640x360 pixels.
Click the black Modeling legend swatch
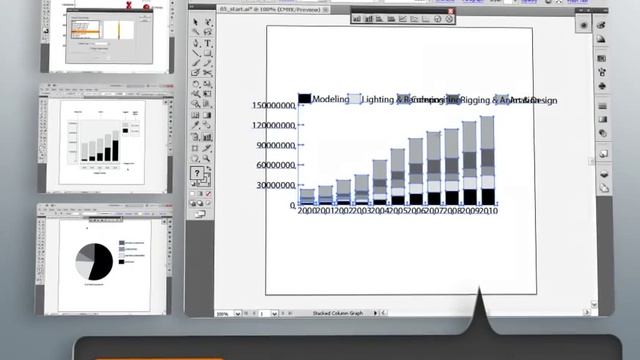[304, 98]
